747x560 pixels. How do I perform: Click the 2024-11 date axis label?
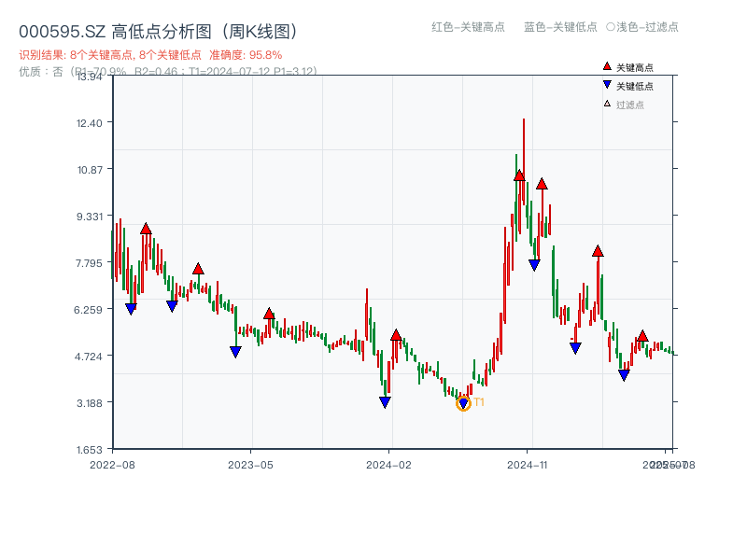[x=527, y=465]
